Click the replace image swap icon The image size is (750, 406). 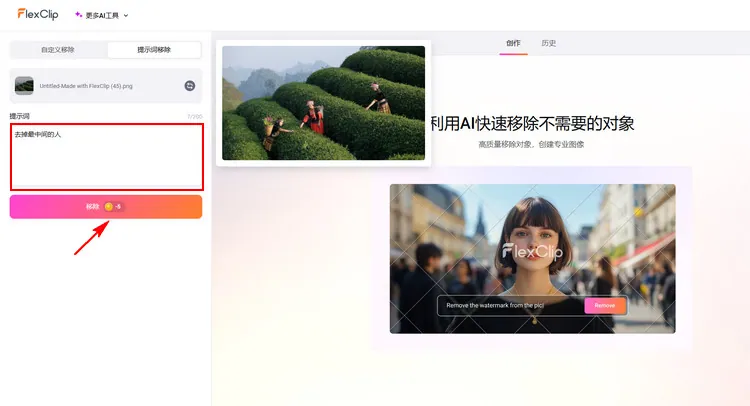tap(190, 86)
